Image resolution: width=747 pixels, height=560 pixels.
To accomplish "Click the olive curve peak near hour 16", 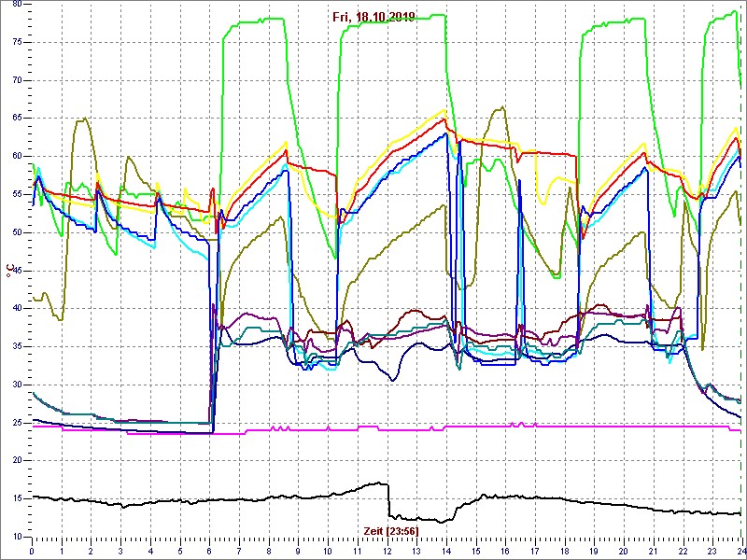I will coord(502,107).
